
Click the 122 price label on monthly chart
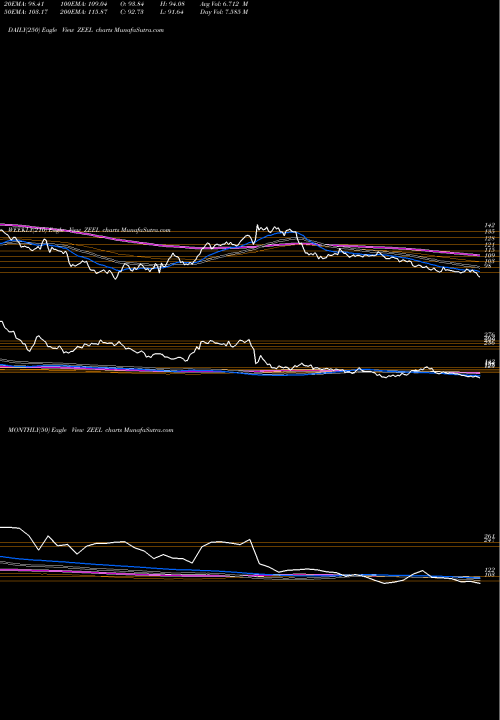coord(489,569)
